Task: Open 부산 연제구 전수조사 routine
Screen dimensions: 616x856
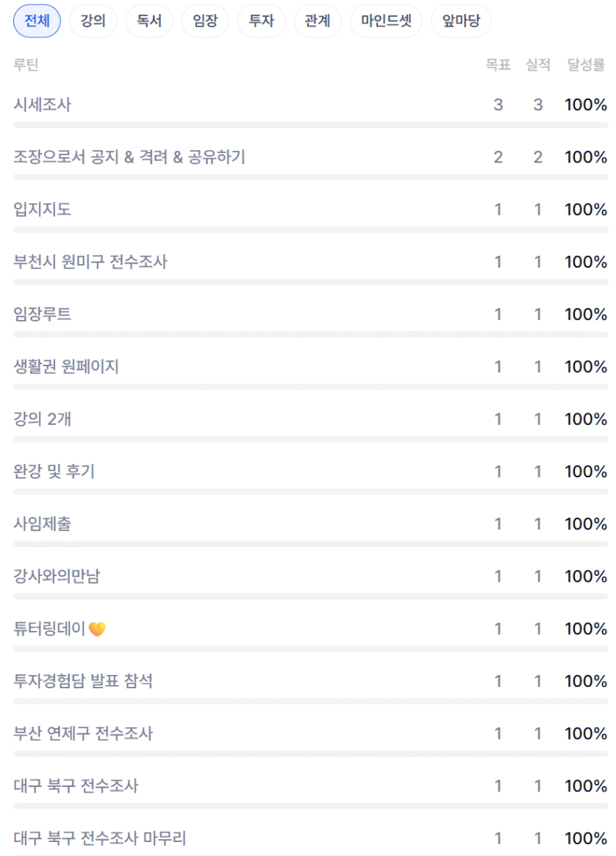Action: click(83, 733)
